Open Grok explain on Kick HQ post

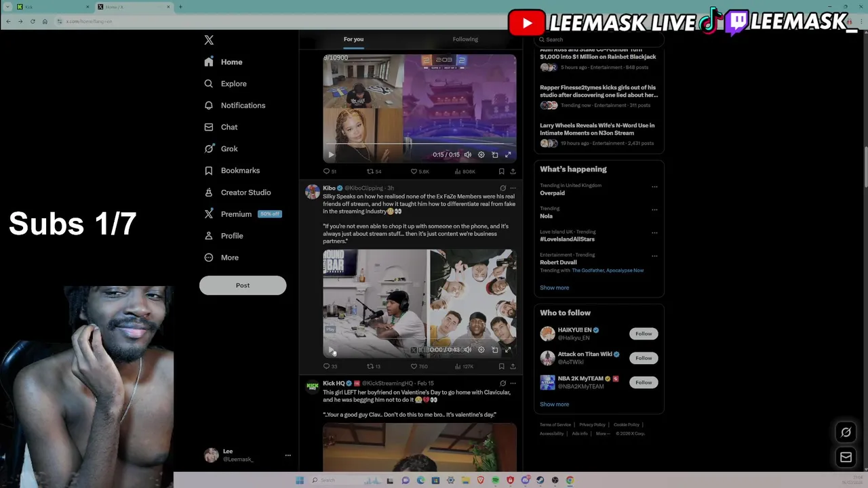502,383
